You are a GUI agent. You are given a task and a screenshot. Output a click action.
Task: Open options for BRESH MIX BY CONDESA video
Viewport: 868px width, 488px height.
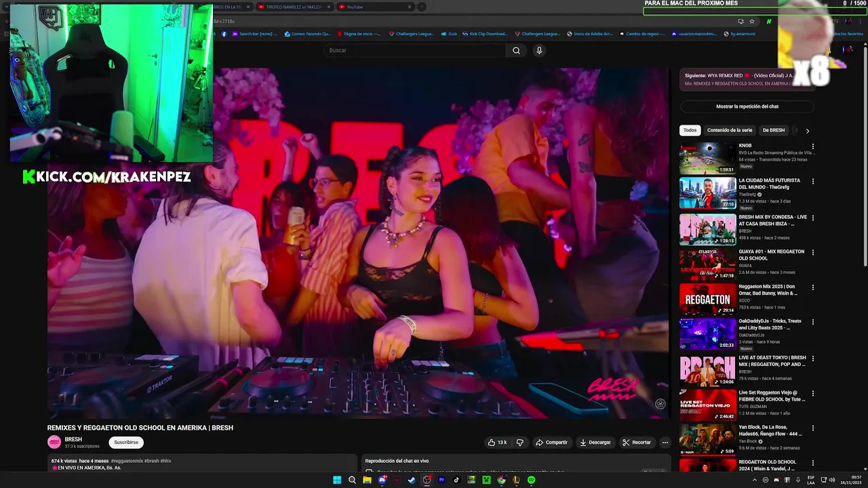[x=813, y=218]
